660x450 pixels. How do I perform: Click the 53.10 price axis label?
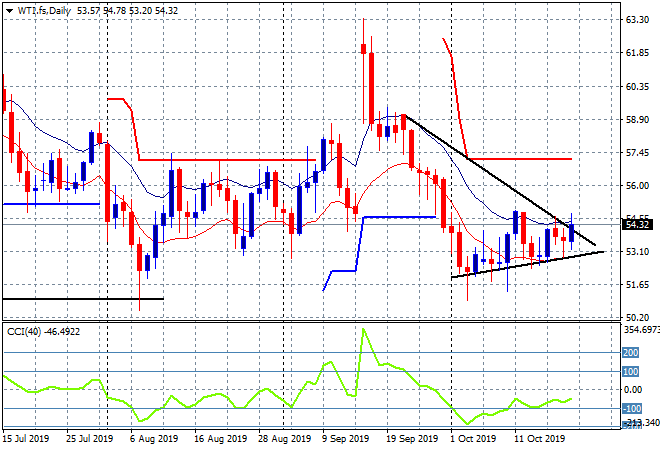click(x=637, y=252)
